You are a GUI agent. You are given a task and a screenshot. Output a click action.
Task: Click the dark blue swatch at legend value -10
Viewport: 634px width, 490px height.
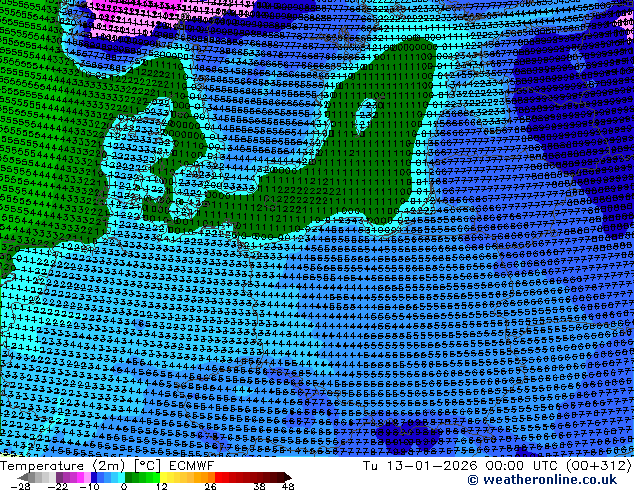tap(94, 477)
